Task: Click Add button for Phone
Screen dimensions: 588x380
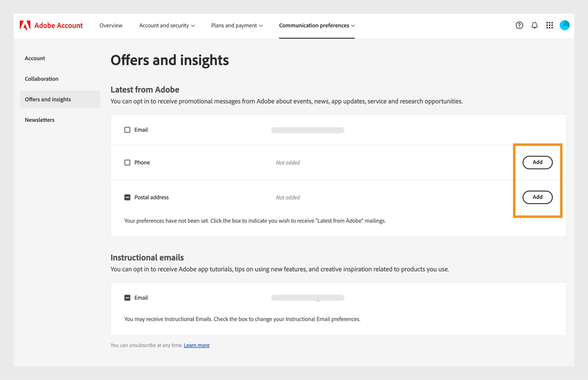Action: pos(537,162)
